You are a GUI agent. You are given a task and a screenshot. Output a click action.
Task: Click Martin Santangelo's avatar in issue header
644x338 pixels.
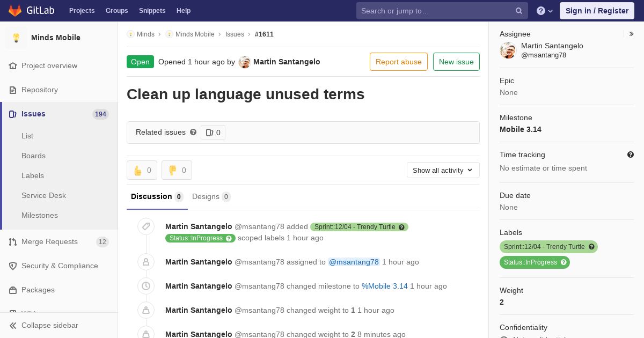[x=245, y=62]
